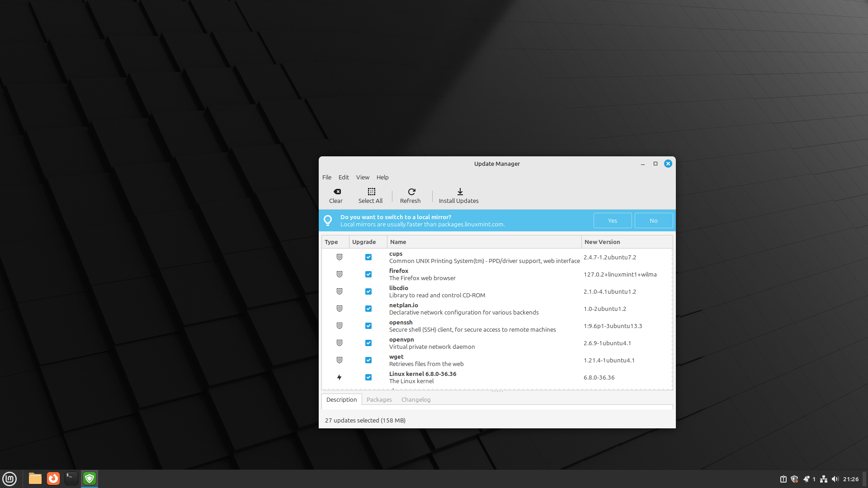Dismiss the local mirror prompt with No
This screenshot has width=868, height=488.
[653, 220]
